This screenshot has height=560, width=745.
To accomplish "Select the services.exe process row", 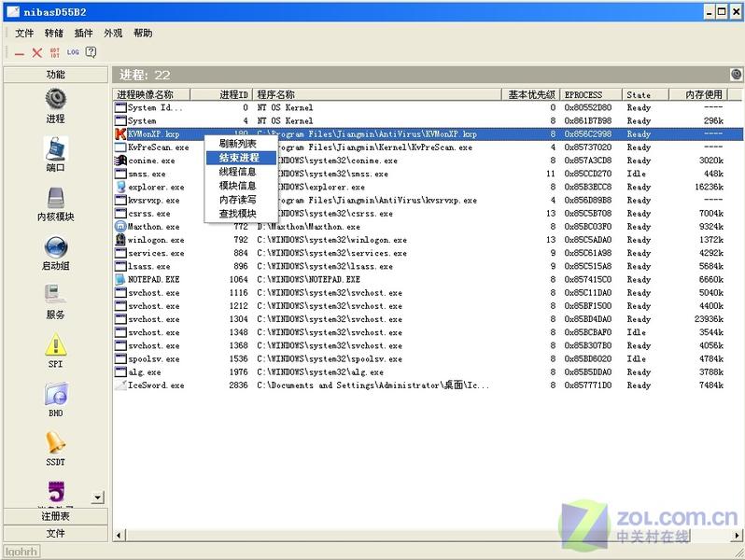I will [x=429, y=253].
